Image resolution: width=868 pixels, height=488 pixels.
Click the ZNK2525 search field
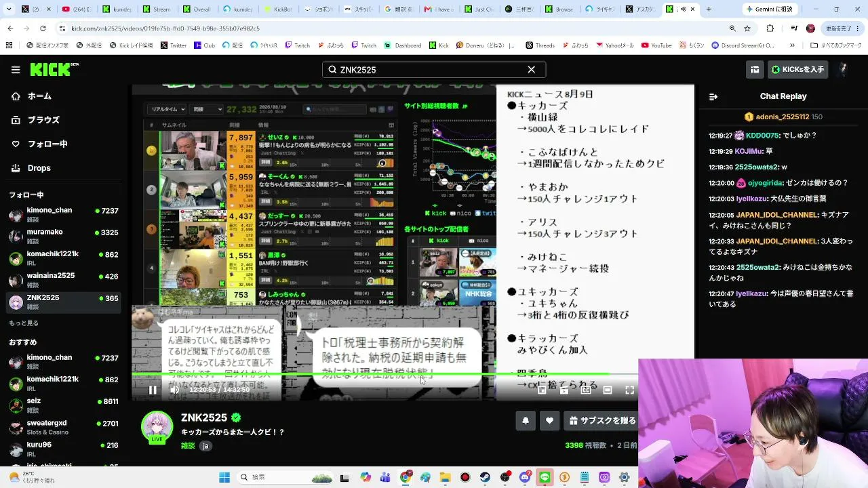point(434,70)
